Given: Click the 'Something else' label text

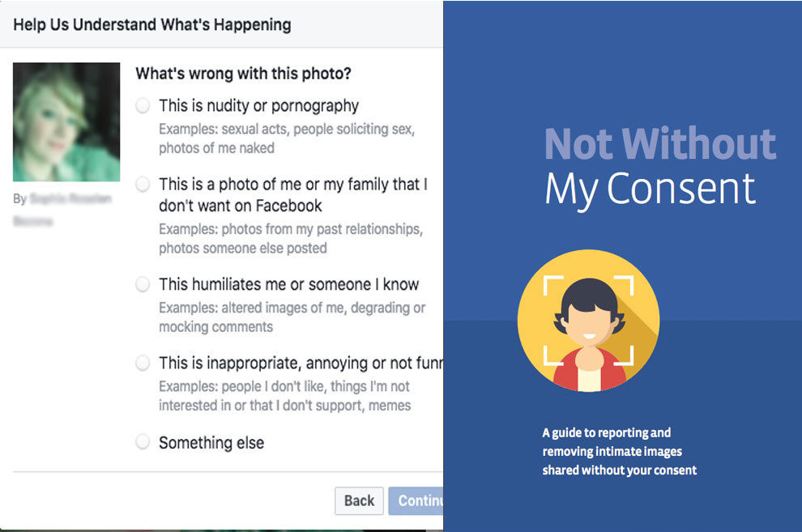Looking at the screenshot, I should (x=211, y=442).
